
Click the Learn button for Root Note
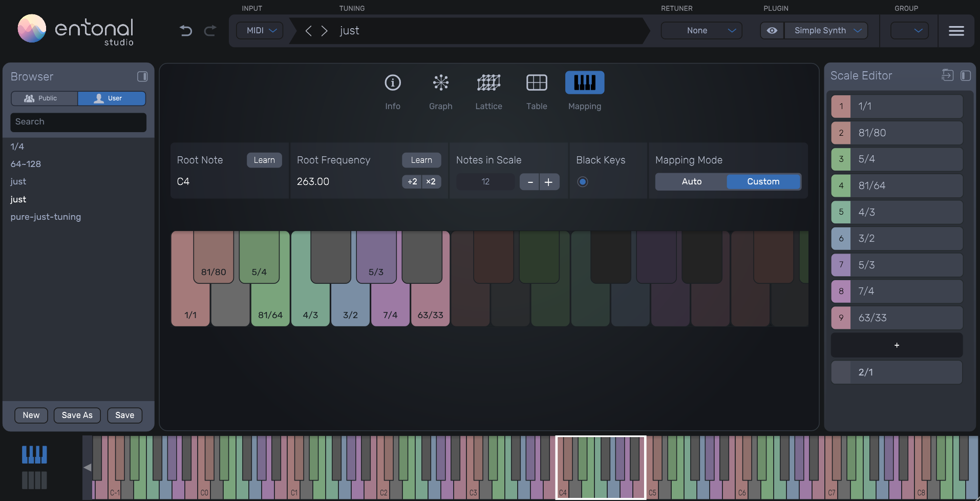click(264, 160)
